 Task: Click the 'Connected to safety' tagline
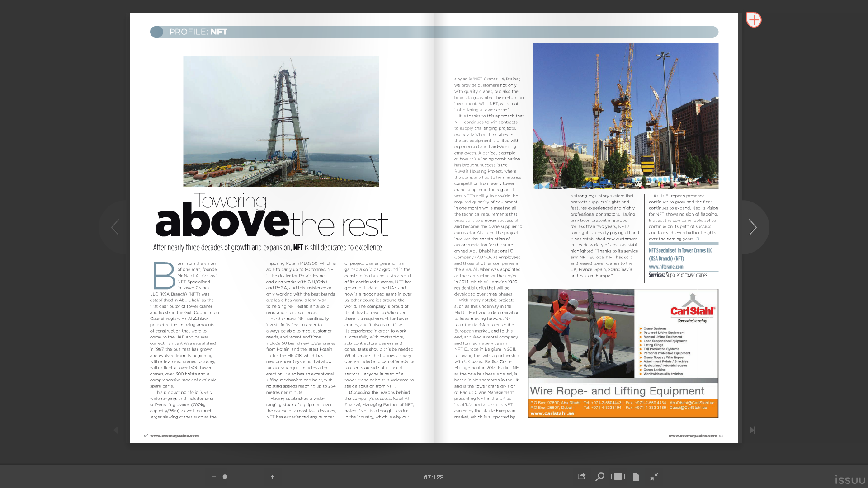692,321
